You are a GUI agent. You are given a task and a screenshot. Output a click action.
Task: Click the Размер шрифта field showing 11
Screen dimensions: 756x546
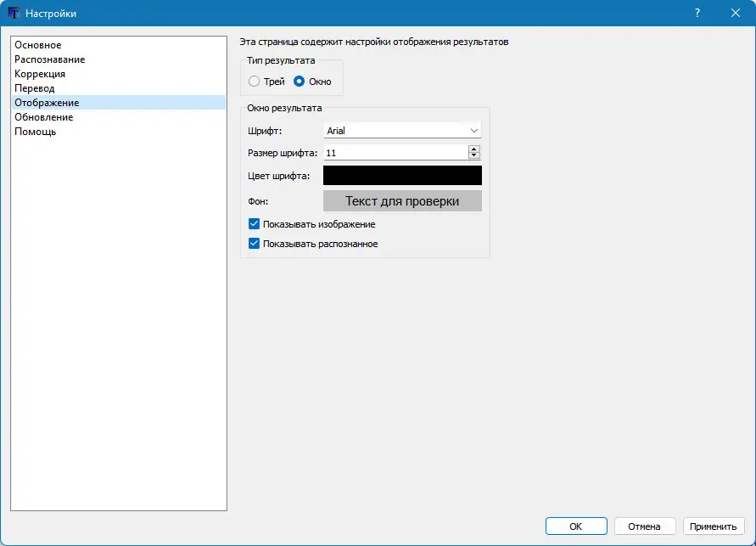click(x=395, y=153)
